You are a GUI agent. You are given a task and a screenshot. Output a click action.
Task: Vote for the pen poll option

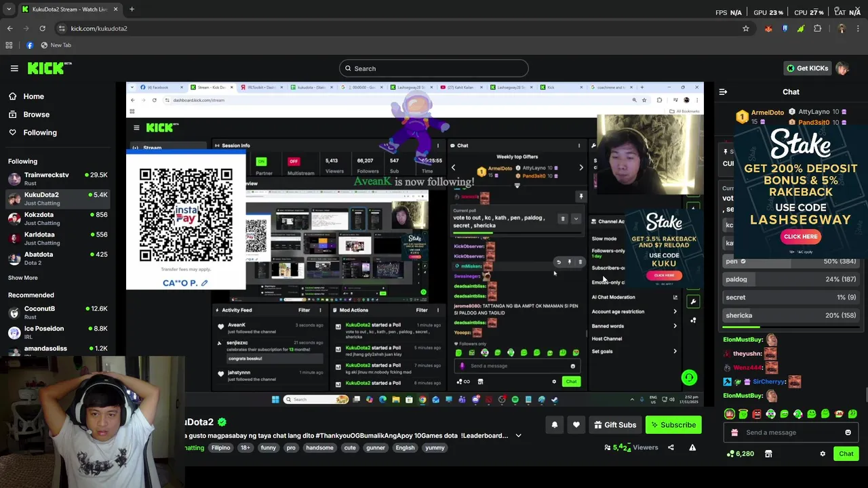[790, 261]
